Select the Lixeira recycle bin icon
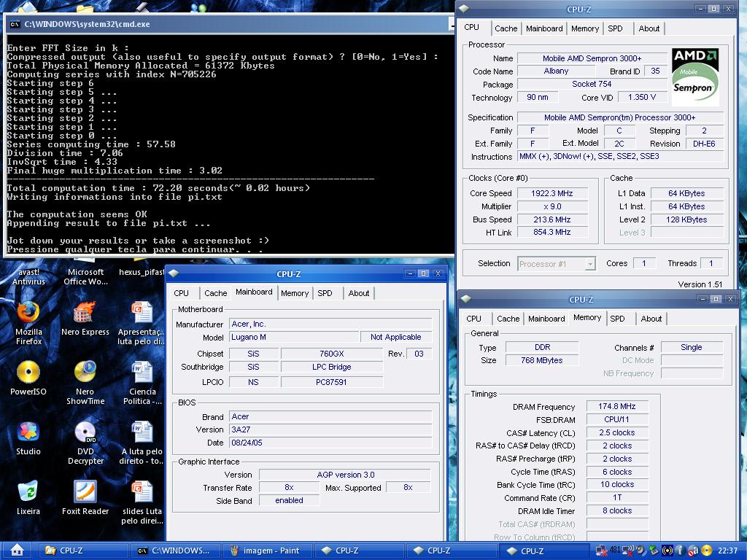The height and width of the screenshot is (560, 747). click(x=28, y=498)
